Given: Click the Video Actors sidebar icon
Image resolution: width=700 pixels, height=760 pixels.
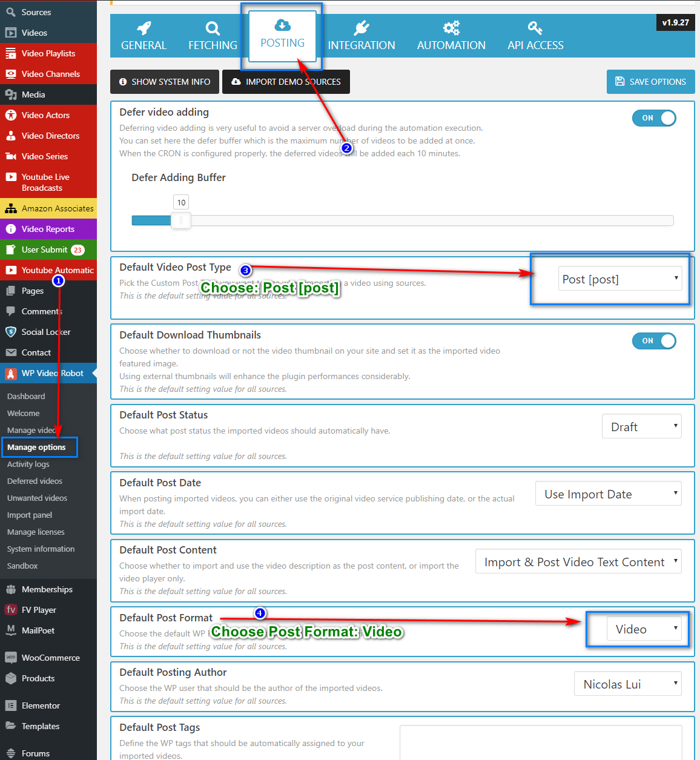Looking at the screenshot, I should [11, 115].
